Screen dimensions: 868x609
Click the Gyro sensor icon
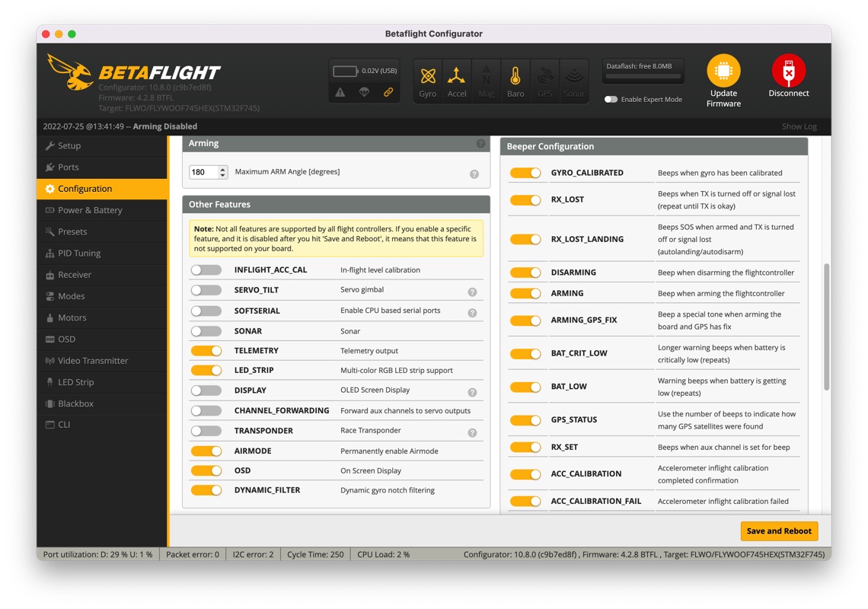[x=427, y=81]
